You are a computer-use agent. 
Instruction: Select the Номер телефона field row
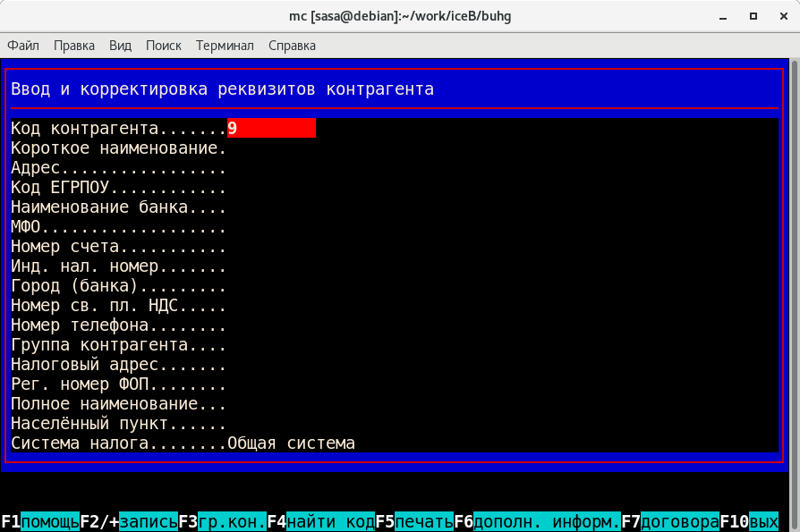[x=118, y=325]
